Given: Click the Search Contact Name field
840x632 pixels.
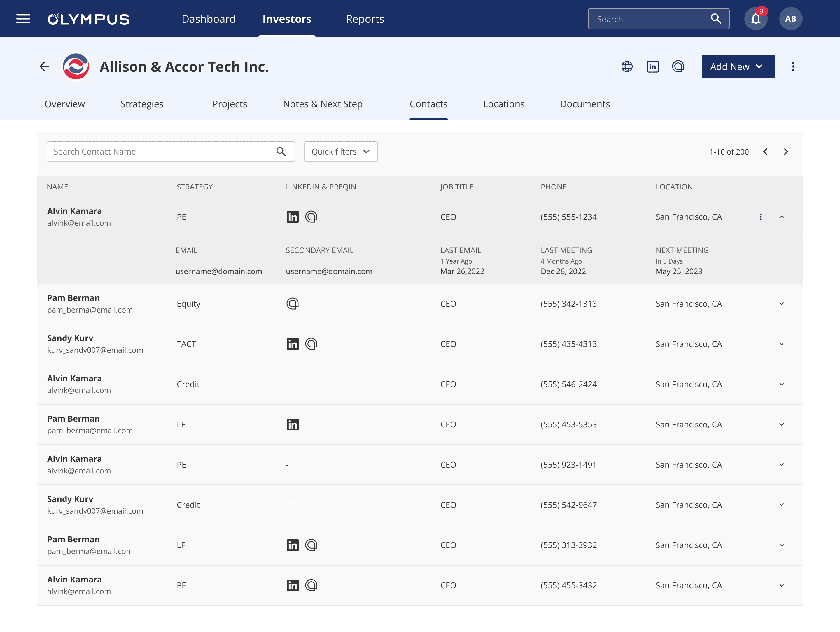Looking at the screenshot, I should [x=163, y=152].
